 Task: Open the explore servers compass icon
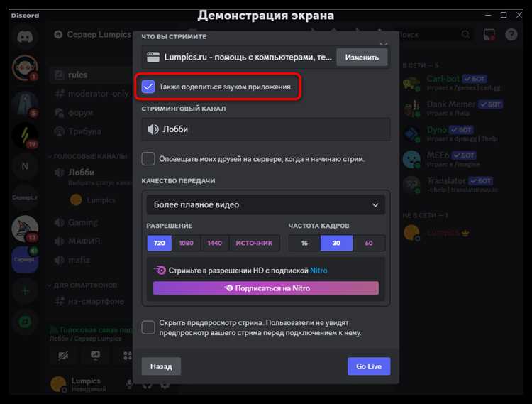point(25,322)
